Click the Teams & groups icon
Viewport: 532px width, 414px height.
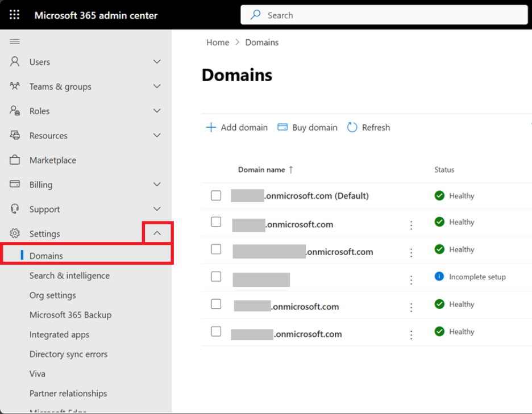click(x=15, y=86)
